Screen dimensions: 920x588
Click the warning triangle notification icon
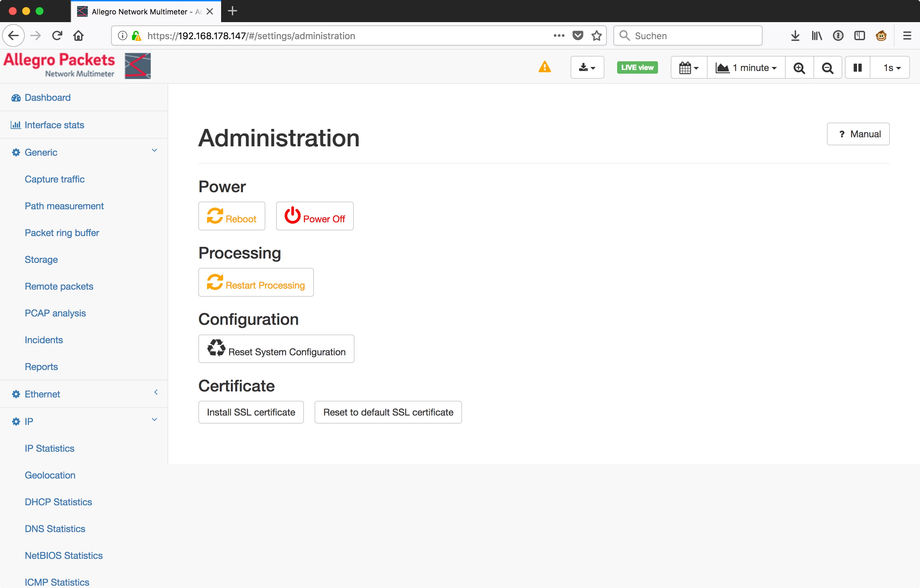coord(544,67)
